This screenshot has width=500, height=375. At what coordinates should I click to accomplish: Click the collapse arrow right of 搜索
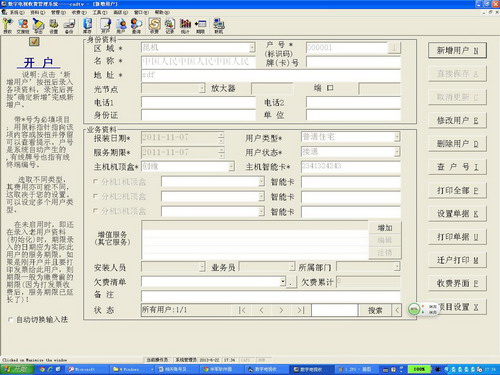pyautogui.click(x=397, y=310)
